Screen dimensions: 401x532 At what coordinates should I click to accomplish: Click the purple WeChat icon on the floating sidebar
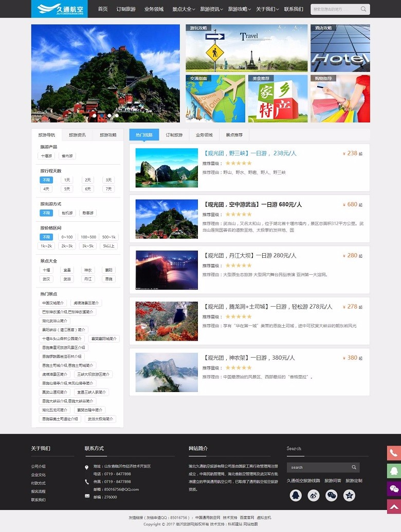[x=394, y=489]
